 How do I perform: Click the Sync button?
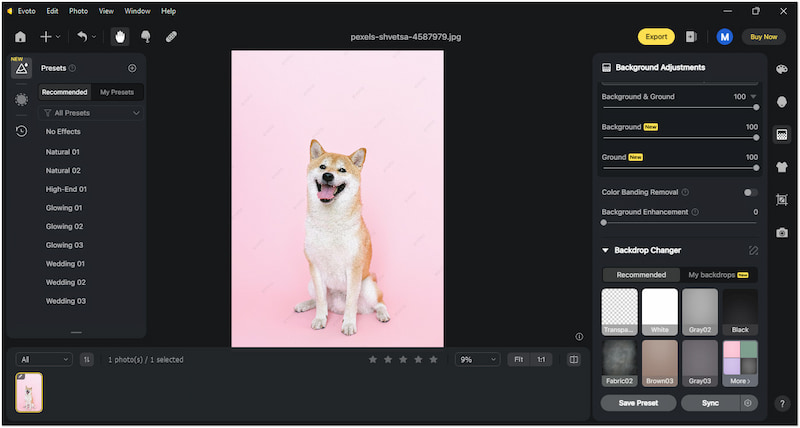[710, 403]
